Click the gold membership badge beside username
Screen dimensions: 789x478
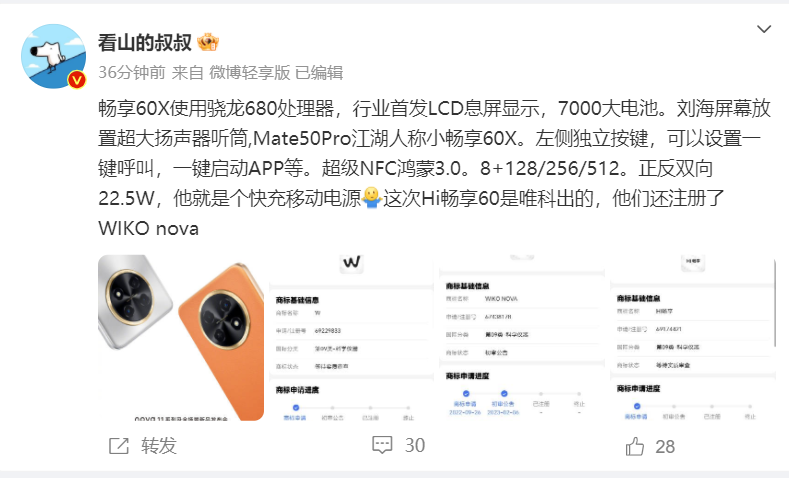click(x=208, y=42)
